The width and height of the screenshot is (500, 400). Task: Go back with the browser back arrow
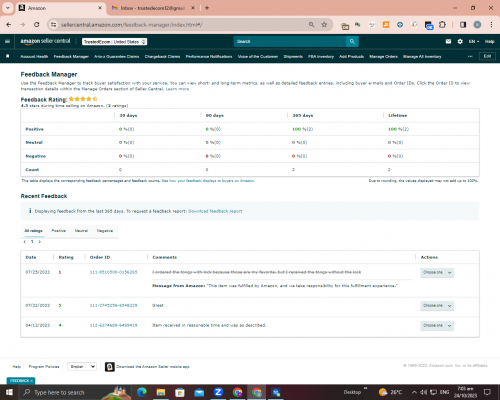click(x=9, y=25)
